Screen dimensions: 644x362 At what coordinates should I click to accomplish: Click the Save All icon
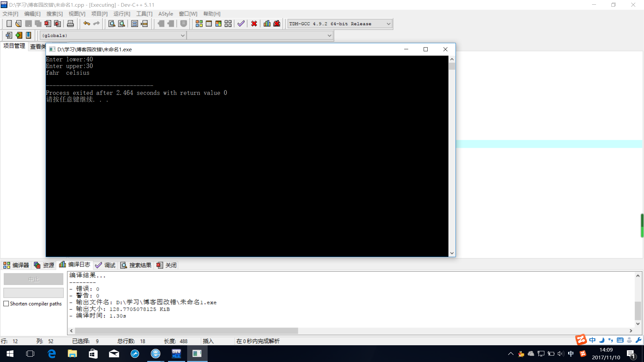point(38,24)
